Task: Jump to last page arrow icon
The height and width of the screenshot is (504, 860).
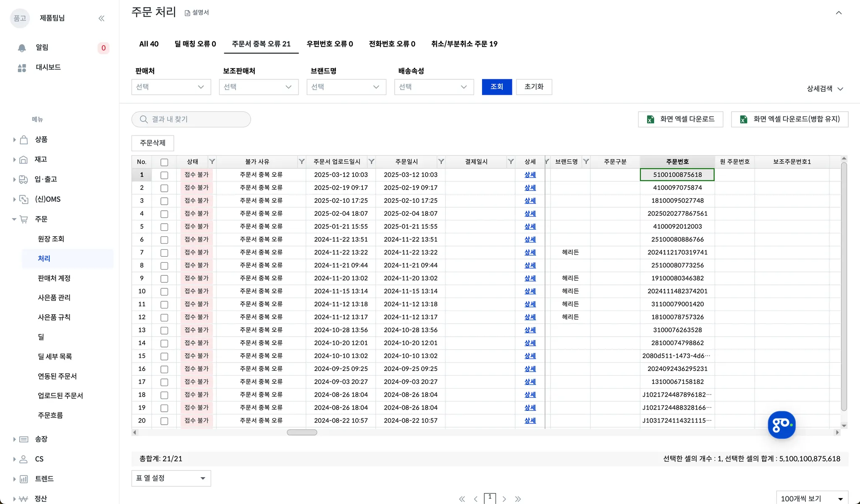Action: (518, 499)
